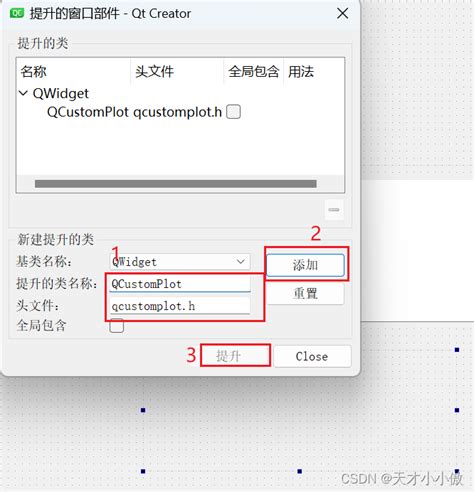474x492 pixels.
Task: Click the 用法 column header
Action: (314, 71)
